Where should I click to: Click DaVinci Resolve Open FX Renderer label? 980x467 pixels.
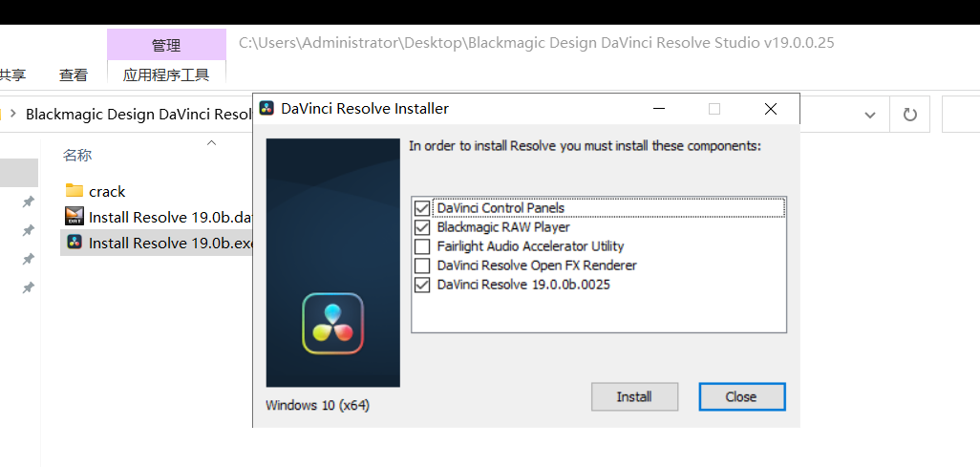click(x=537, y=265)
